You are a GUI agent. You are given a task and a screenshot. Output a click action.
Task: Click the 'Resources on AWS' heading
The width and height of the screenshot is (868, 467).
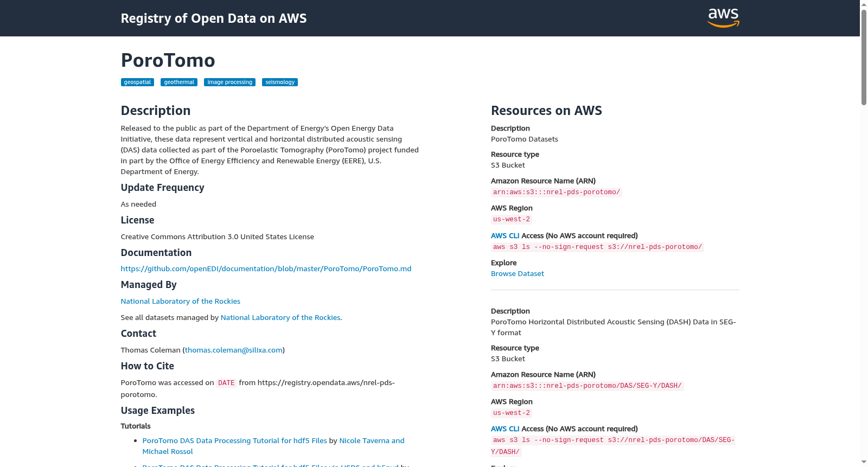tap(546, 111)
